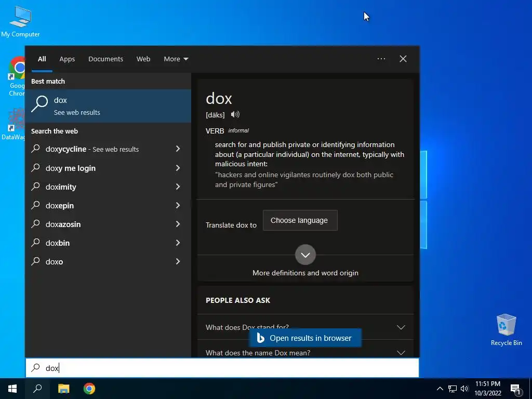Viewport: 532px width, 399px height.
Task: Open the three-dot options menu in search panel
Action: pyautogui.click(x=381, y=59)
